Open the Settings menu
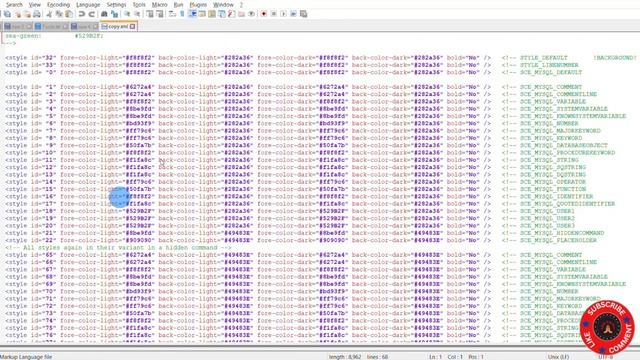 [x=116, y=4]
